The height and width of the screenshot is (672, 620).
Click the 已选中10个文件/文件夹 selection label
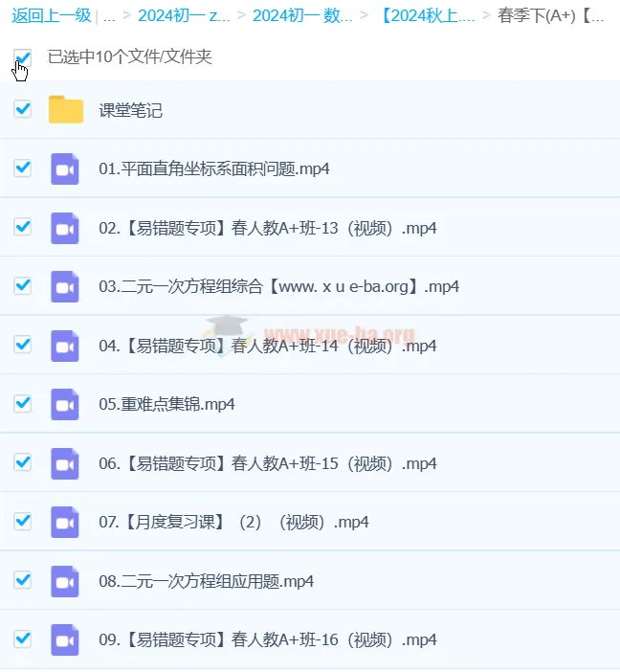(129, 57)
